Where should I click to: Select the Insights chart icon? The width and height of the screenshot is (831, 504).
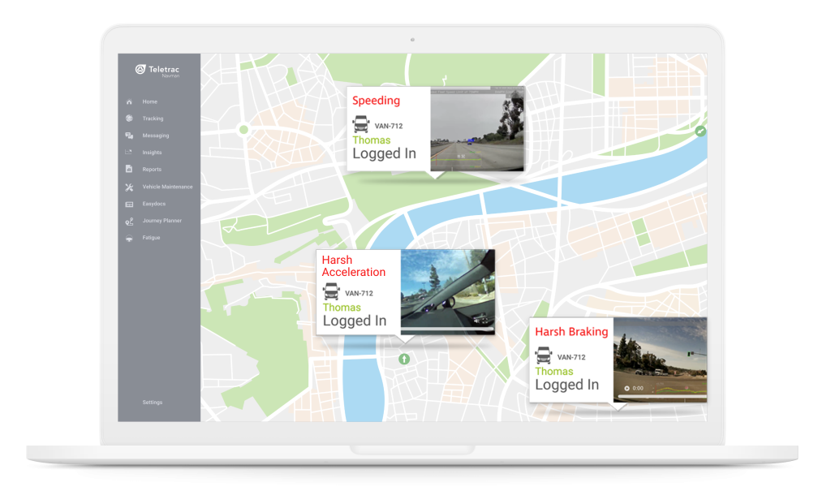point(129,153)
